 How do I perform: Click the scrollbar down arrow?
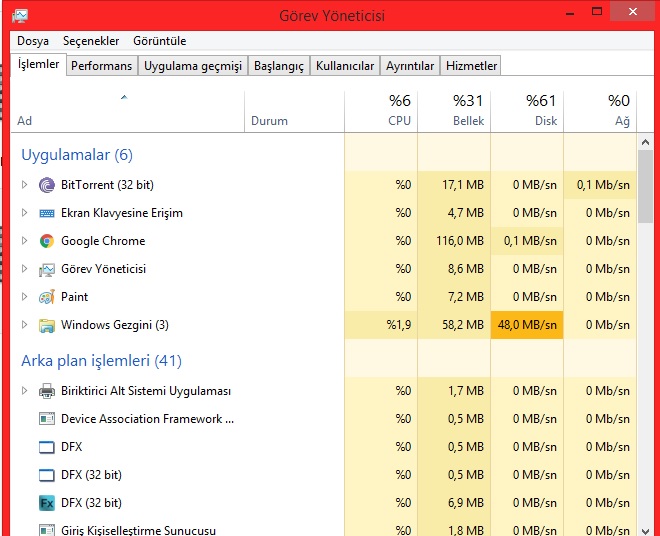[645, 531]
